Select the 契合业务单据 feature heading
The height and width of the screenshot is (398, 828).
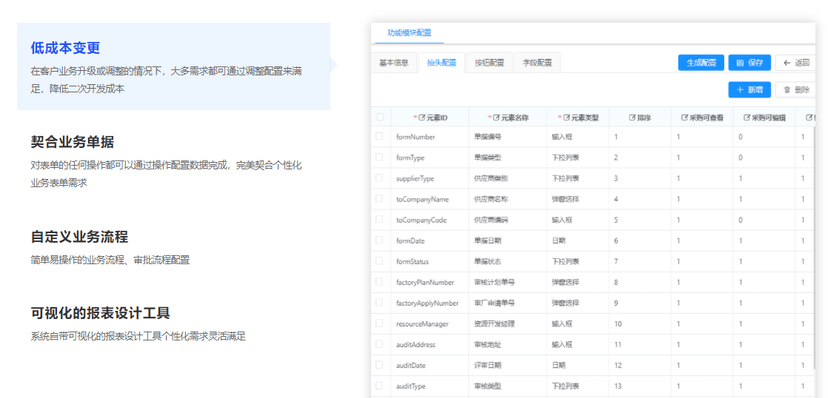pos(72,142)
